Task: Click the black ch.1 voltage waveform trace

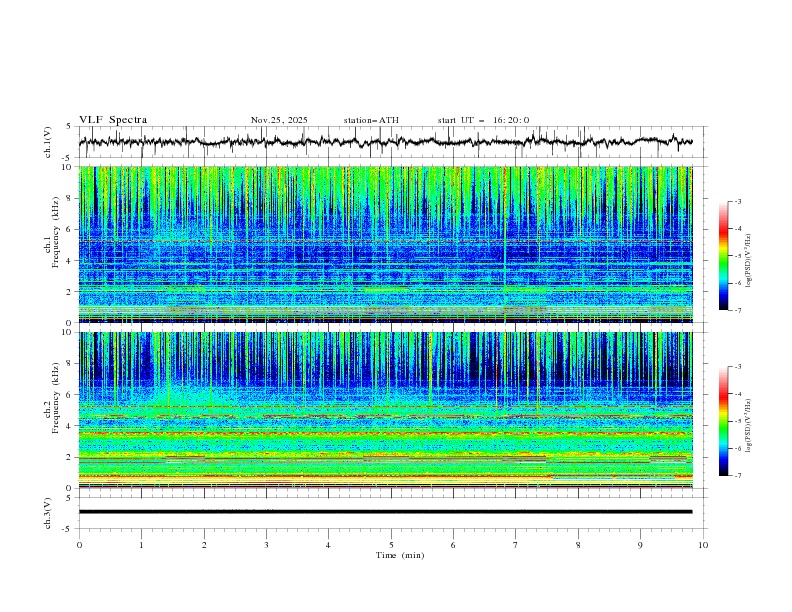Action: (x=385, y=142)
